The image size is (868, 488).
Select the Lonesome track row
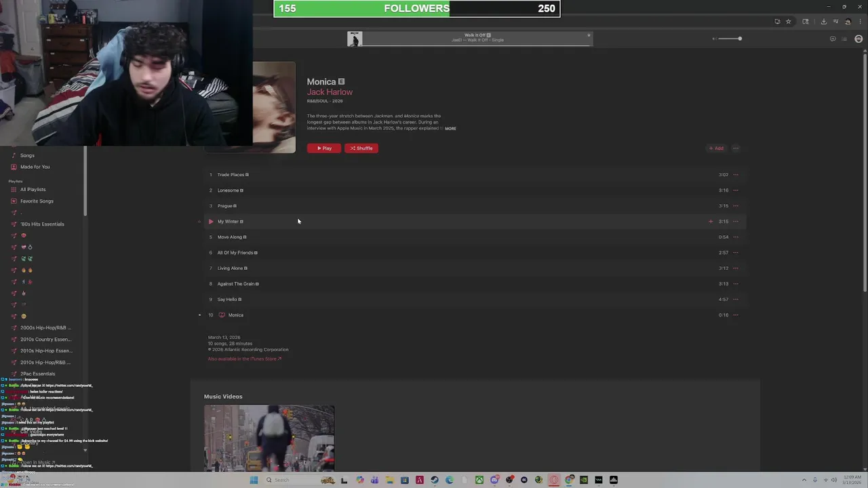click(x=473, y=190)
